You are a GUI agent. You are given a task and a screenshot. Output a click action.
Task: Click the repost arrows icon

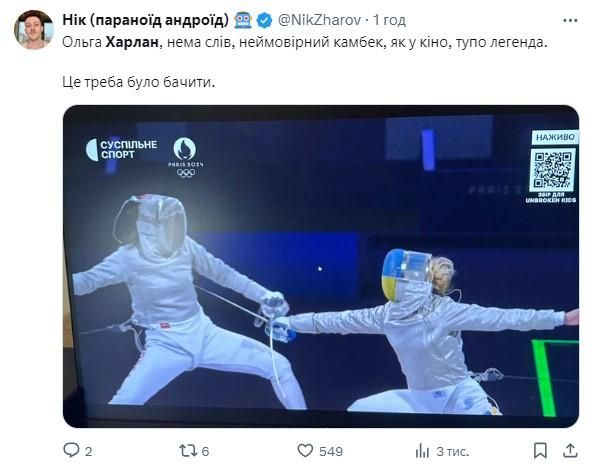coord(188,451)
